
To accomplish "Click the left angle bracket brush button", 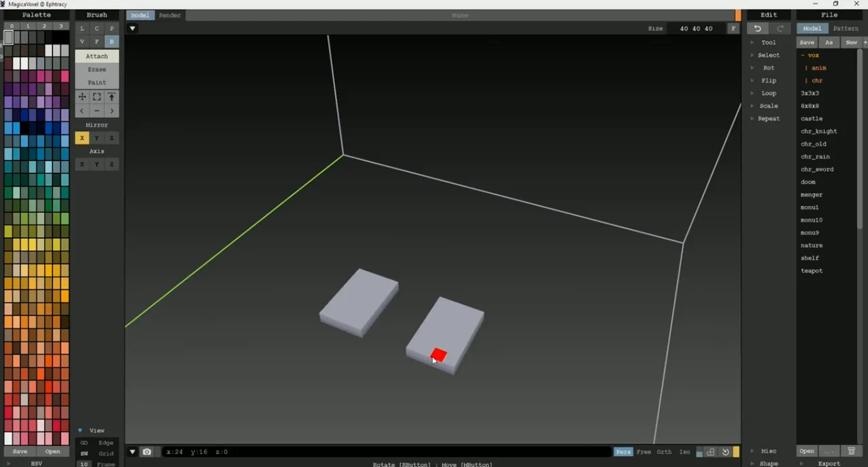I will pos(82,110).
